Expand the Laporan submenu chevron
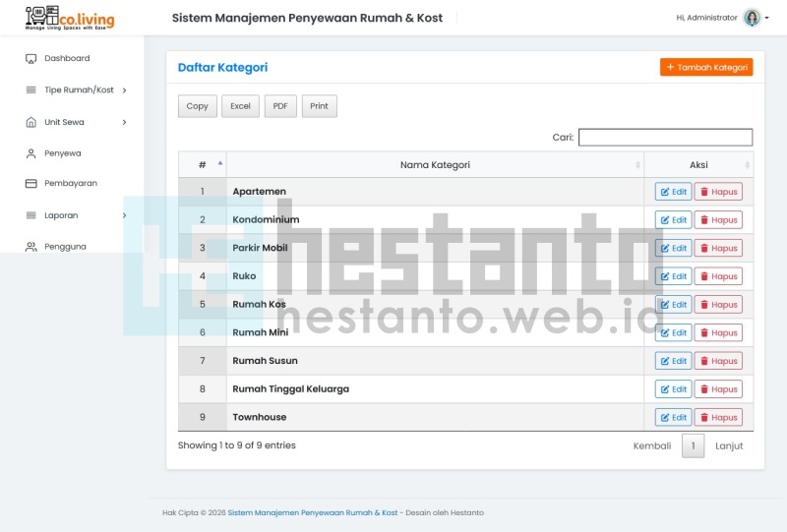This screenshot has width=787, height=532. [x=124, y=215]
